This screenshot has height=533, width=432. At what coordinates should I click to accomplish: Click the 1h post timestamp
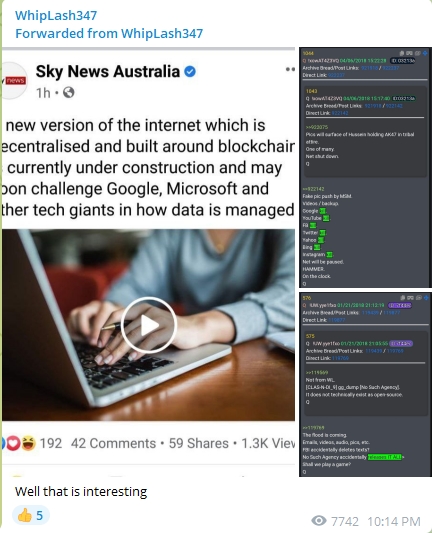coord(43,92)
